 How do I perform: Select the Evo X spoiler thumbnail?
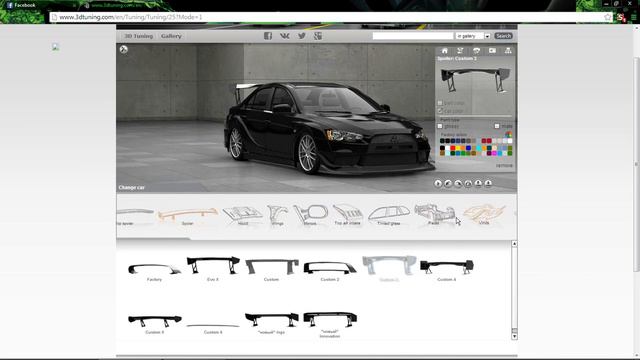click(213, 268)
